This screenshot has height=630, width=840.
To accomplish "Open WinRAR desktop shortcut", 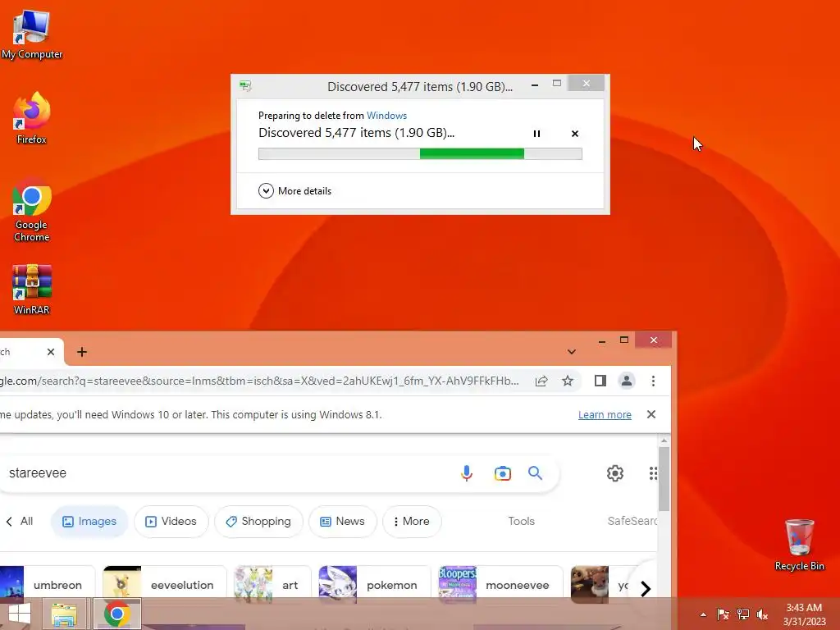I will click(x=32, y=290).
